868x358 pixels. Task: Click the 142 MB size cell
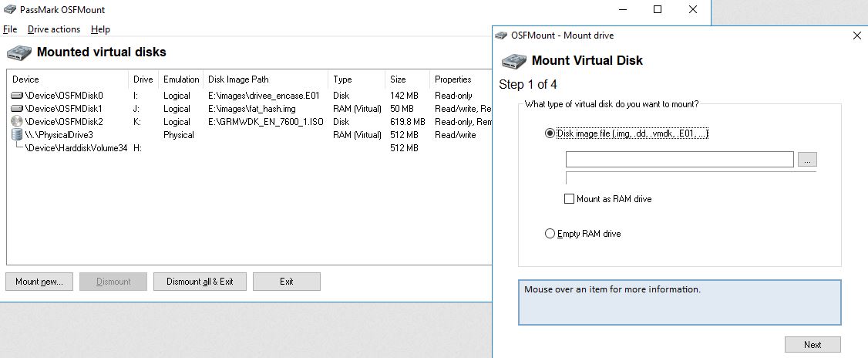pos(404,96)
